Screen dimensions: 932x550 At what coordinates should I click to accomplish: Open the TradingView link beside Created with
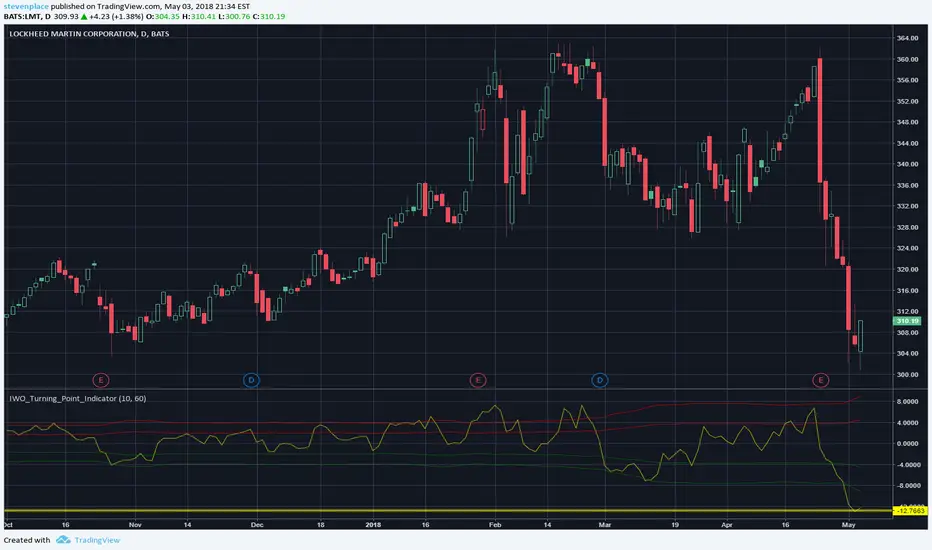pyautogui.click(x=97, y=540)
